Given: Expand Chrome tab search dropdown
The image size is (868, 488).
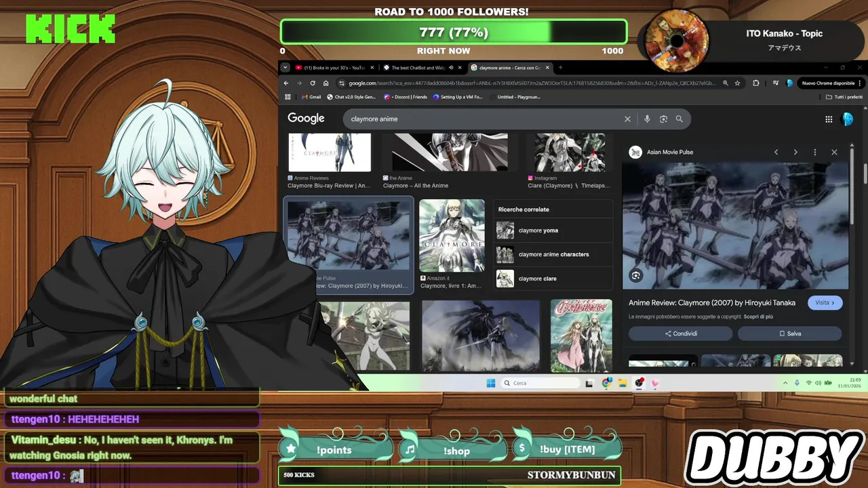Looking at the screenshot, I should click(285, 68).
